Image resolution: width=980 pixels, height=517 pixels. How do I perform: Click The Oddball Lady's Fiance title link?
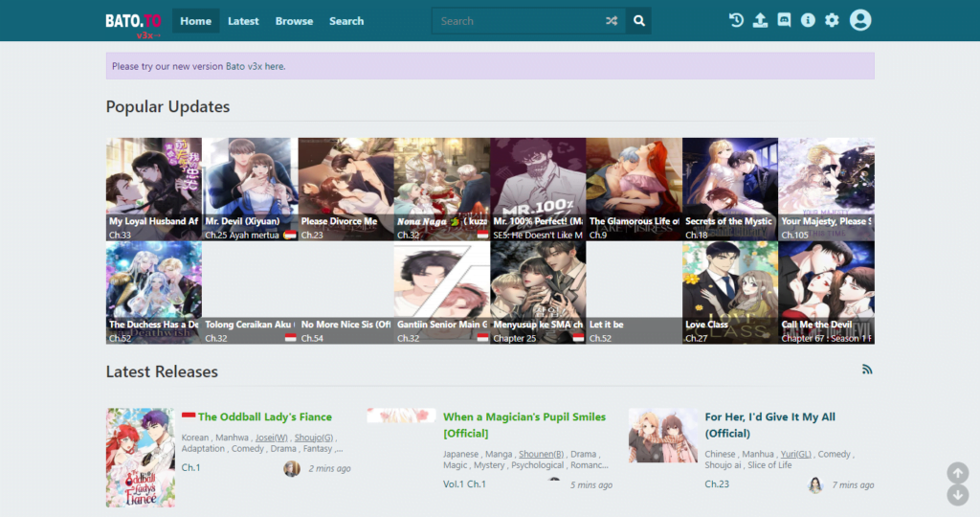point(265,417)
